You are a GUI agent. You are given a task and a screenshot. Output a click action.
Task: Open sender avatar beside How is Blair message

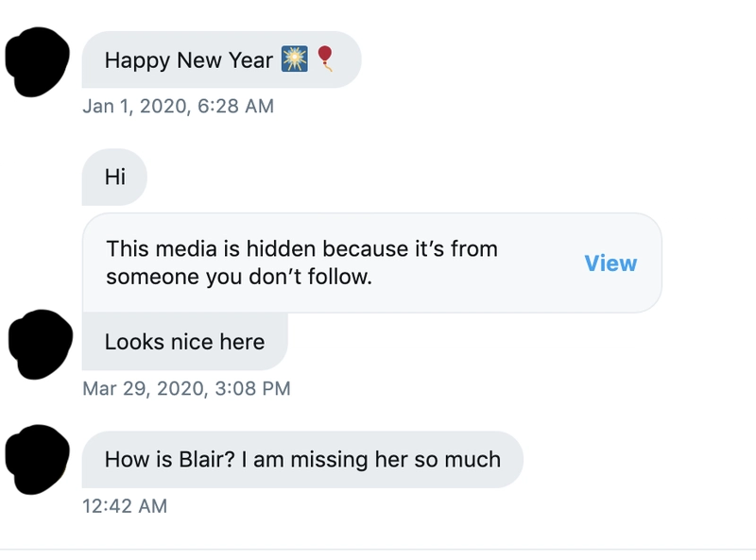click(x=37, y=459)
